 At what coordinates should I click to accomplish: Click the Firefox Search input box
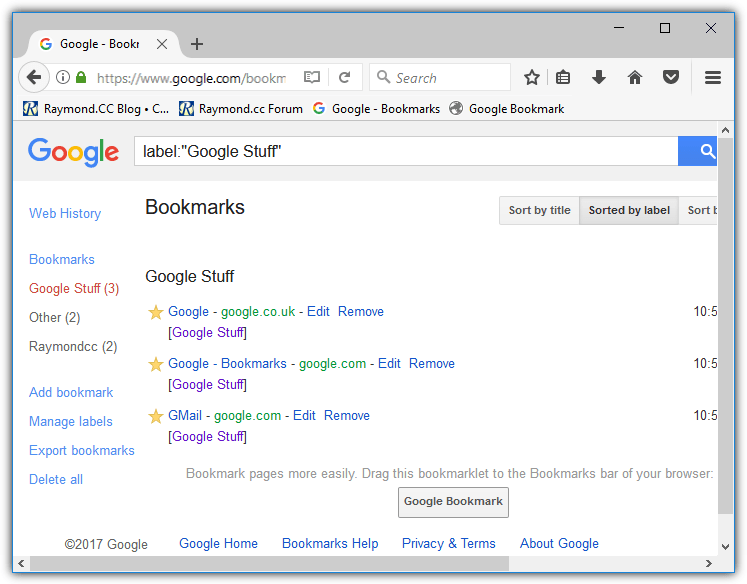[x=440, y=77]
